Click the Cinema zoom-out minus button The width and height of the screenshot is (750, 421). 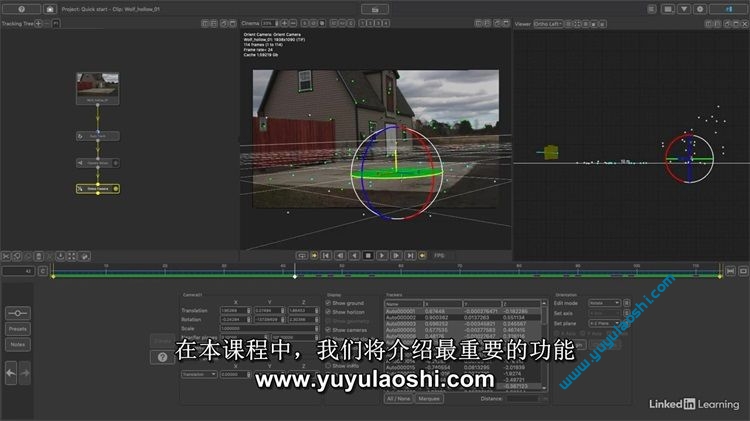coord(293,23)
